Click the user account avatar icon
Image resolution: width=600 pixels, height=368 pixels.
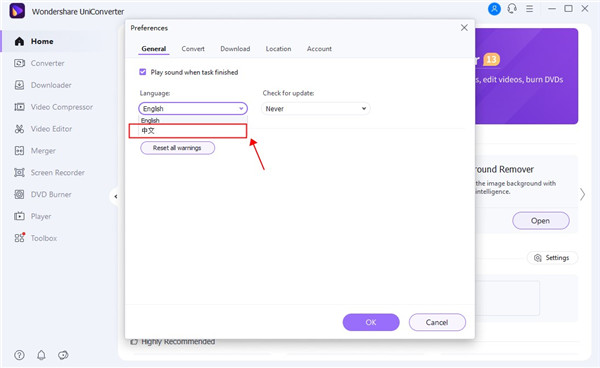494,9
